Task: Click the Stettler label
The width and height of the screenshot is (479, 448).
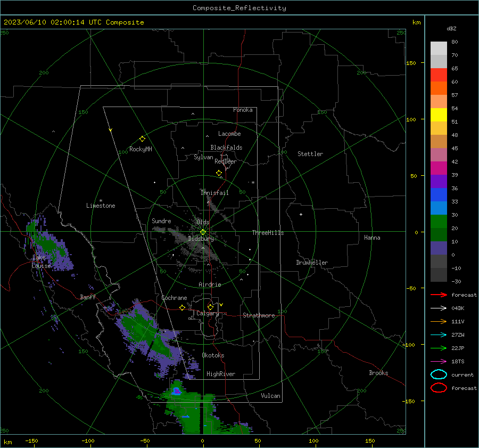Action: pos(310,154)
